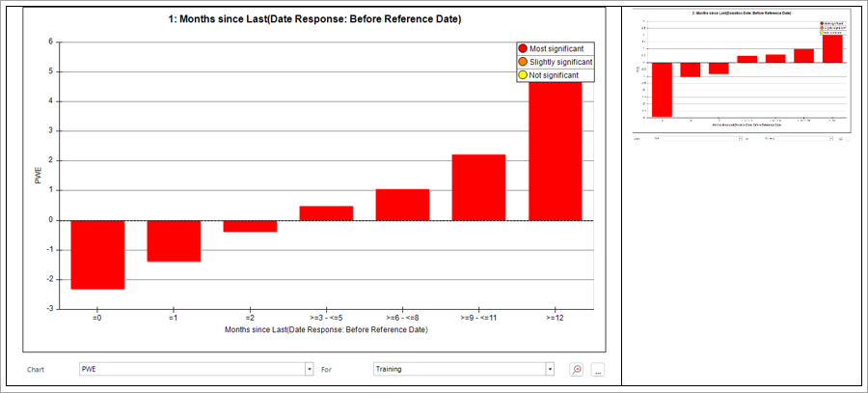Viewport: 868px width, 393px height.
Task: Expand the Chart PWE dropdown arrow
Action: 309,369
